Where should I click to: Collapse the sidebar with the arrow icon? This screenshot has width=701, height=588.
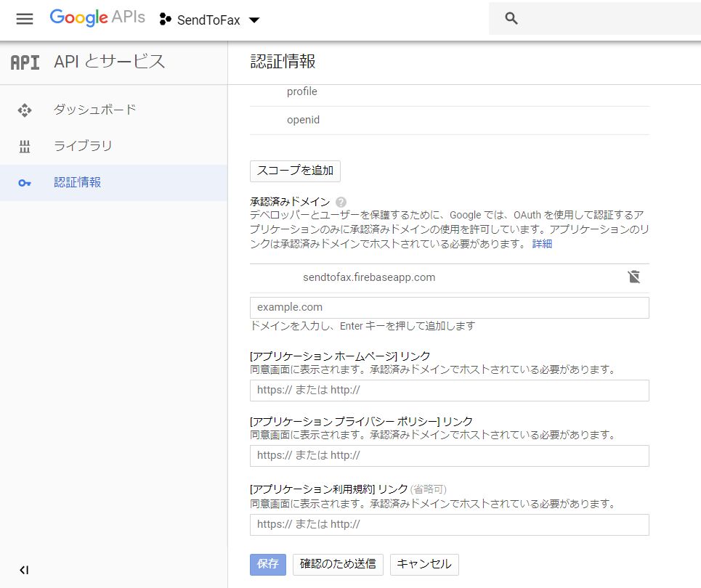(24, 570)
